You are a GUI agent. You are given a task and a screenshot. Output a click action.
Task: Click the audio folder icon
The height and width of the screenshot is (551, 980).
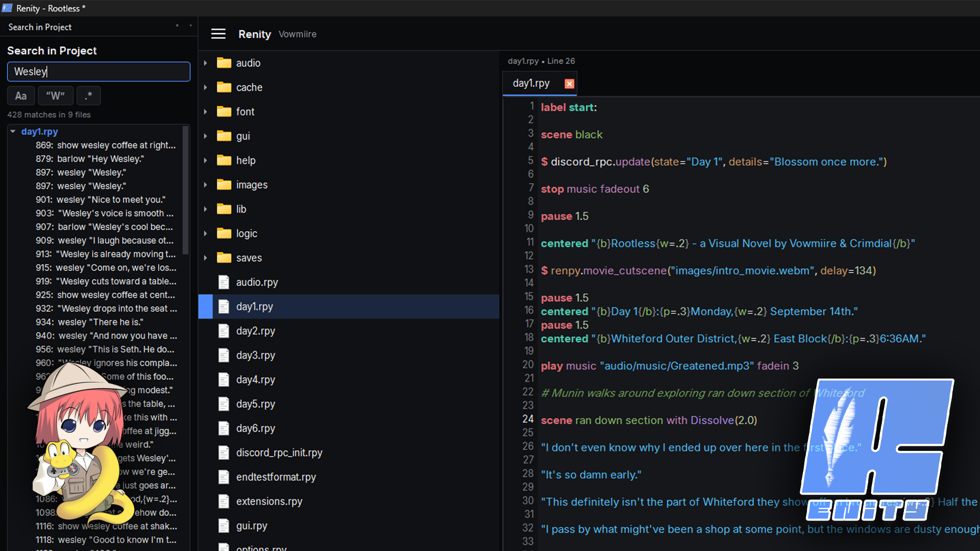[x=224, y=63]
